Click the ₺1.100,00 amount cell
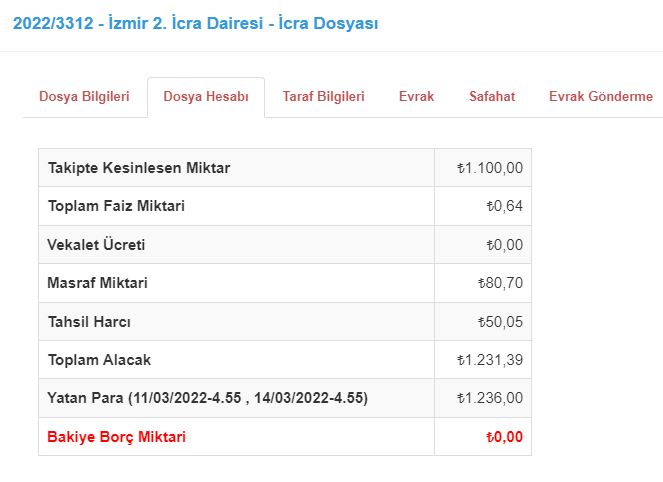This screenshot has width=663, height=482. pyautogui.click(x=490, y=168)
